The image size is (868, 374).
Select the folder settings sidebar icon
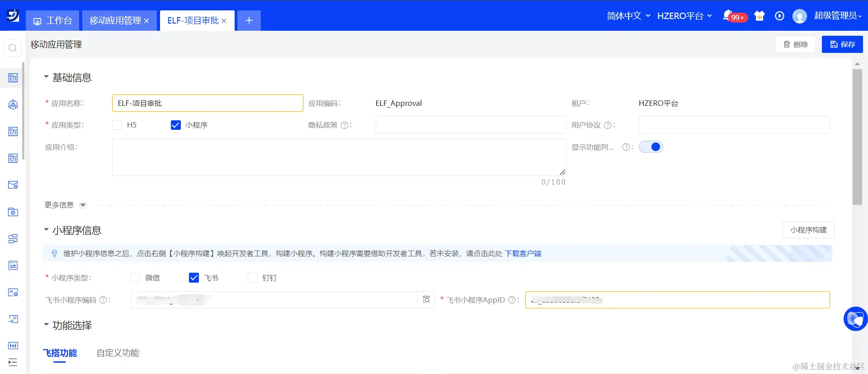13,212
